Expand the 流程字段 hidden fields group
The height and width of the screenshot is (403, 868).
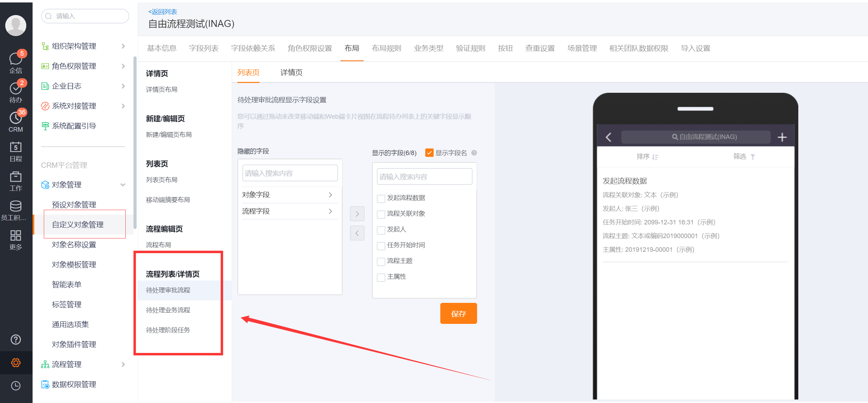(289, 211)
